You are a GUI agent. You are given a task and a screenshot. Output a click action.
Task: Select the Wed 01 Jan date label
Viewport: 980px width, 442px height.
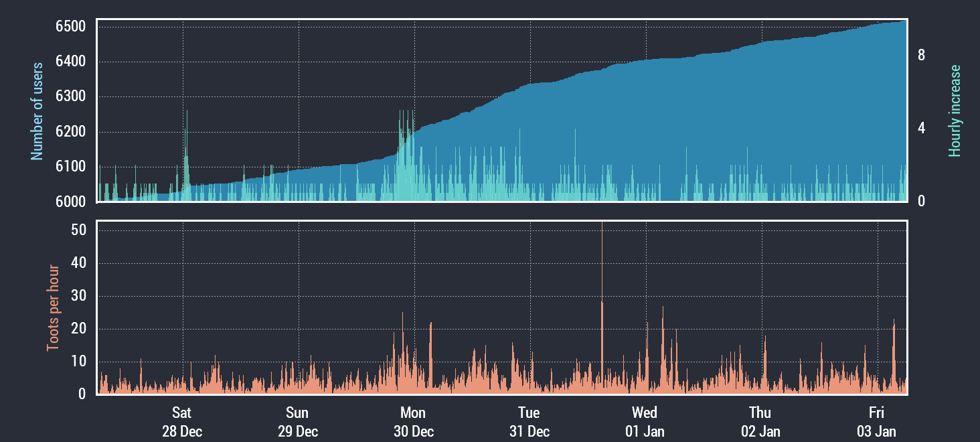[645, 422]
